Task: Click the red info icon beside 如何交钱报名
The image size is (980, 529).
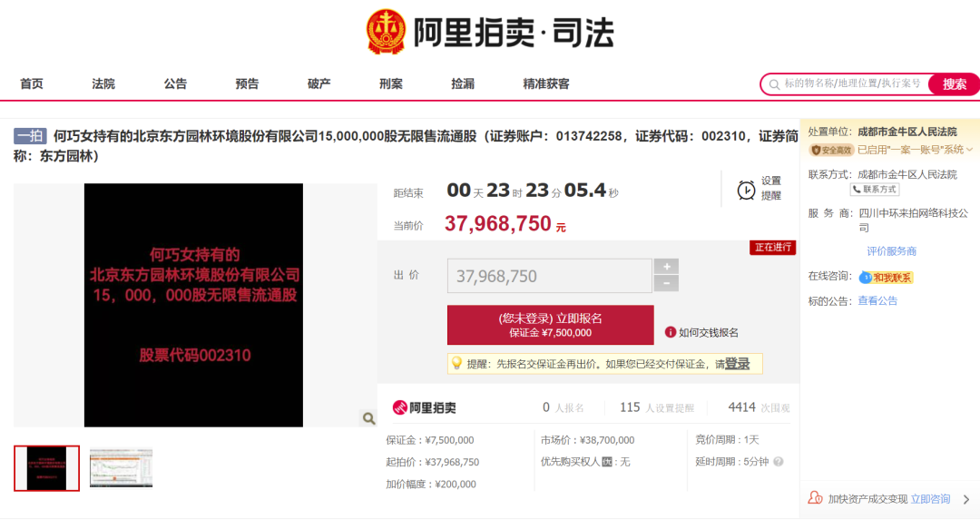Action: click(x=670, y=332)
